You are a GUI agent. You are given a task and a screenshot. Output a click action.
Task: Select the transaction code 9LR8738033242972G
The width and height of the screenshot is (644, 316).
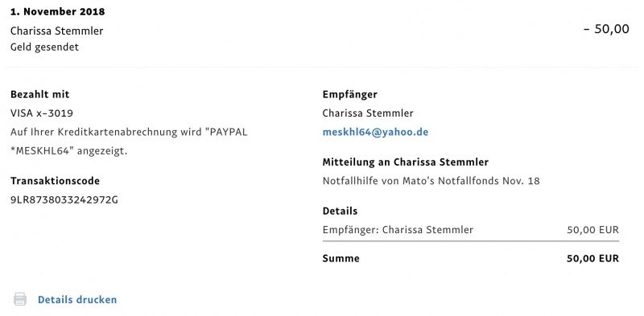click(64, 200)
